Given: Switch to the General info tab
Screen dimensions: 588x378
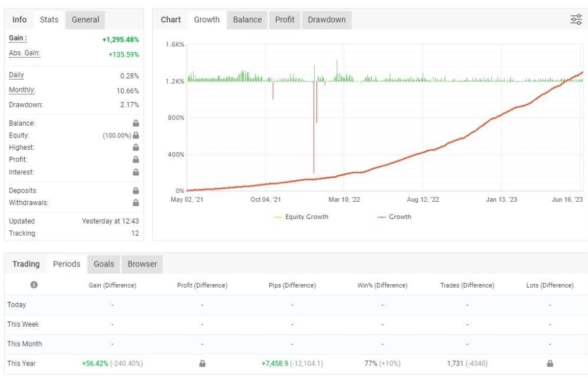Looking at the screenshot, I should 86,20.
